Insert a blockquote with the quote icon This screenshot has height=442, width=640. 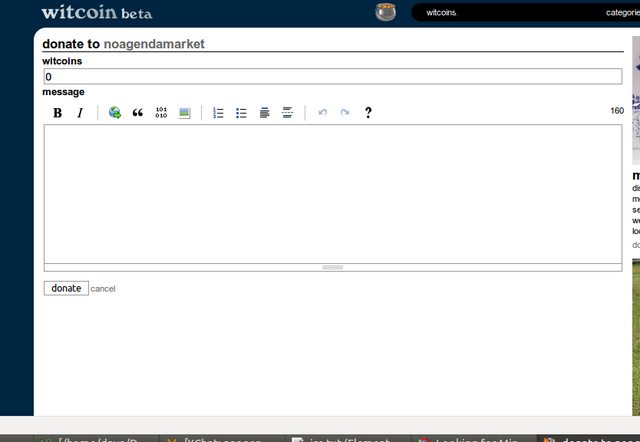[138, 113]
